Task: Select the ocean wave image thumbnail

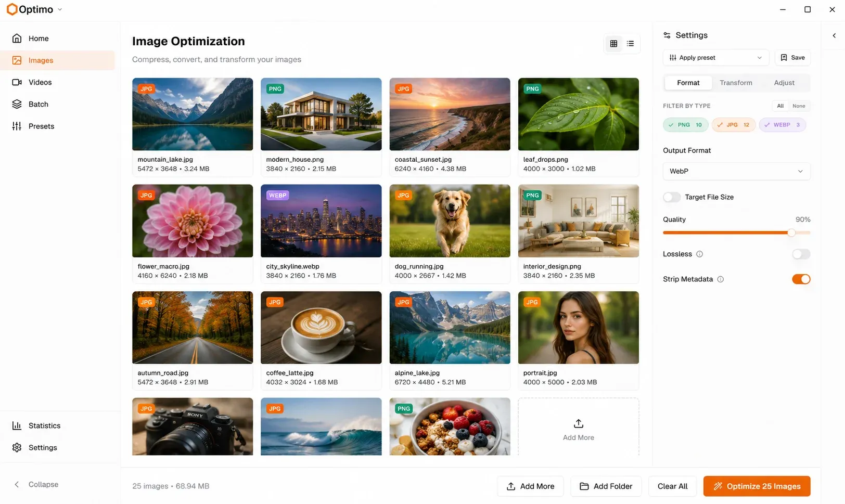Action: coord(321,427)
